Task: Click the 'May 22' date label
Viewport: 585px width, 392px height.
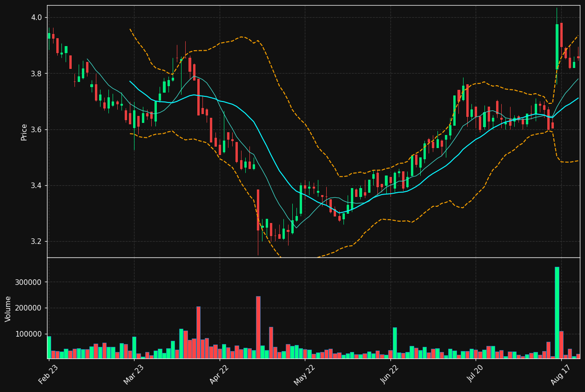Action: (304, 374)
